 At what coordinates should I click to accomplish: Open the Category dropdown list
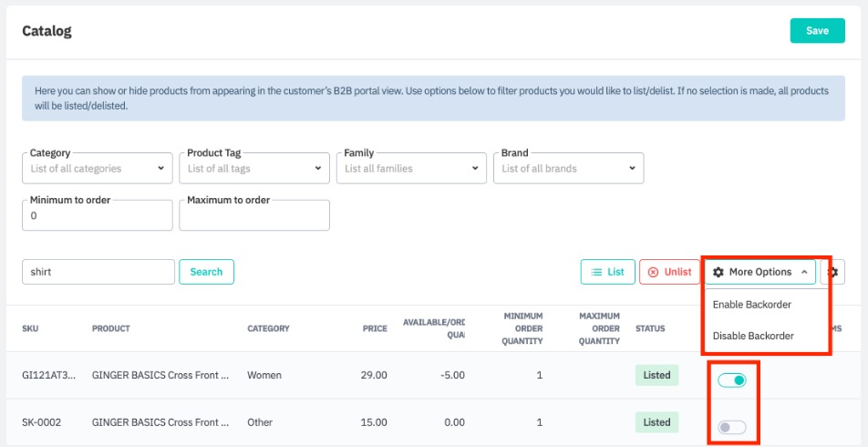click(97, 169)
